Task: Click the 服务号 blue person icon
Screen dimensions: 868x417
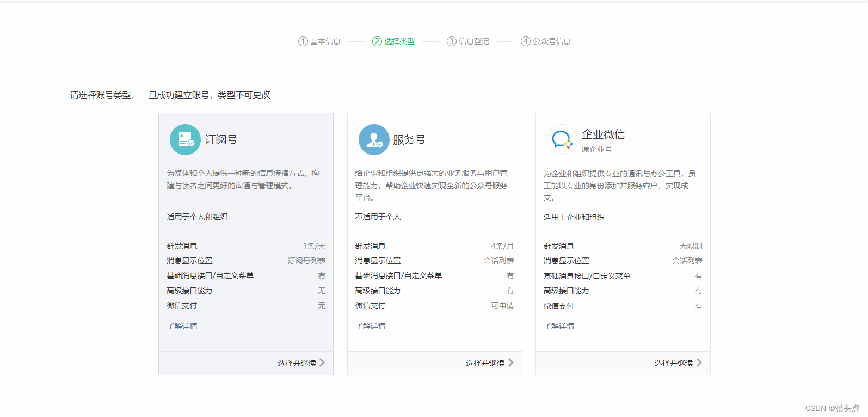Action: point(374,139)
